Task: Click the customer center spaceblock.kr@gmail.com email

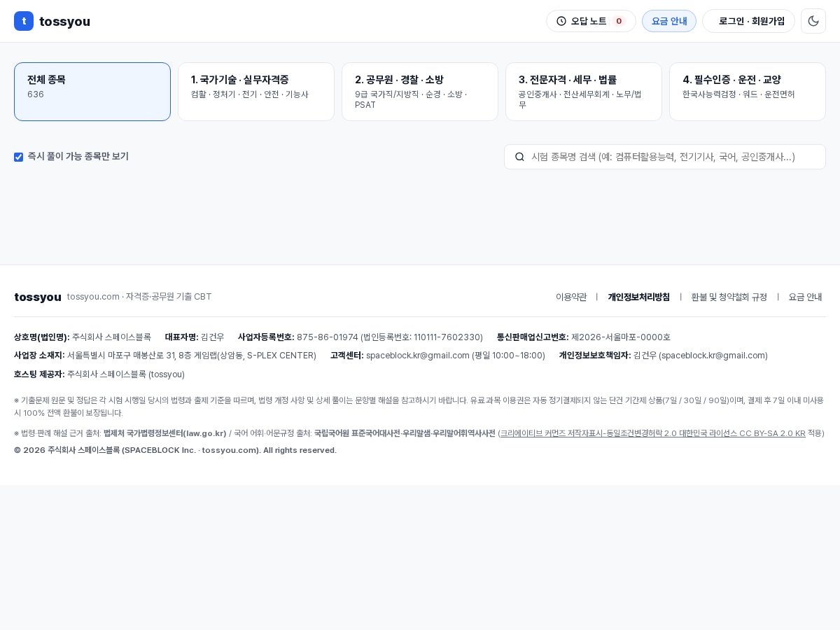Action: [x=418, y=356]
